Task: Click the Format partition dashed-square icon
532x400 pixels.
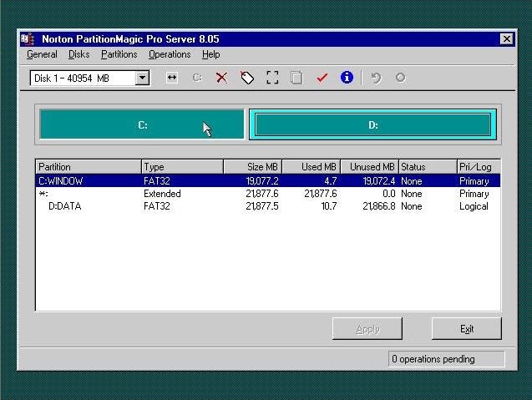Action: (272, 78)
